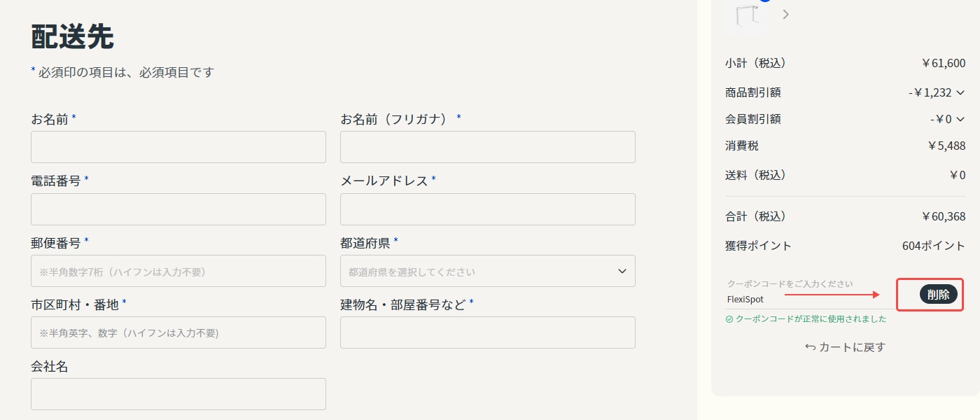Click the 建物名・部屋番号など building field
The width and height of the screenshot is (980, 420).
point(487,332)
